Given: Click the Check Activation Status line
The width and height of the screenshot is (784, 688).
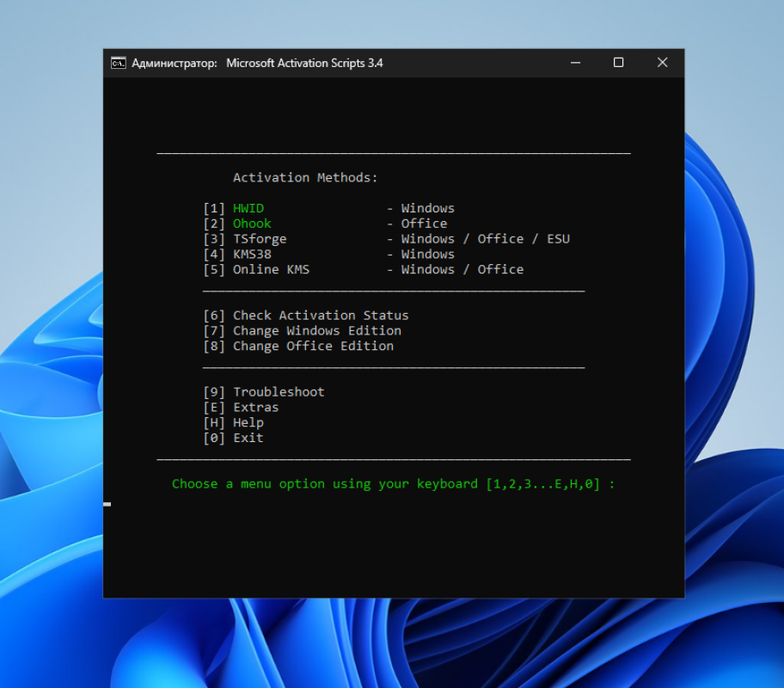Looking at the screenshot, I should (x=320, y=316).
